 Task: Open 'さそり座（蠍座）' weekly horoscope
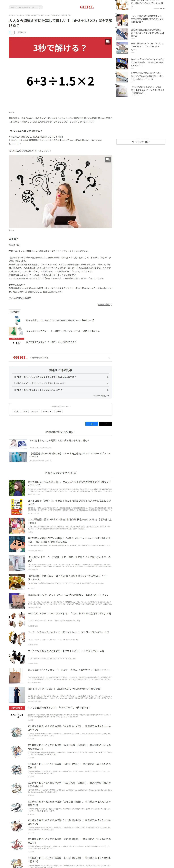[x=69, y=803]
